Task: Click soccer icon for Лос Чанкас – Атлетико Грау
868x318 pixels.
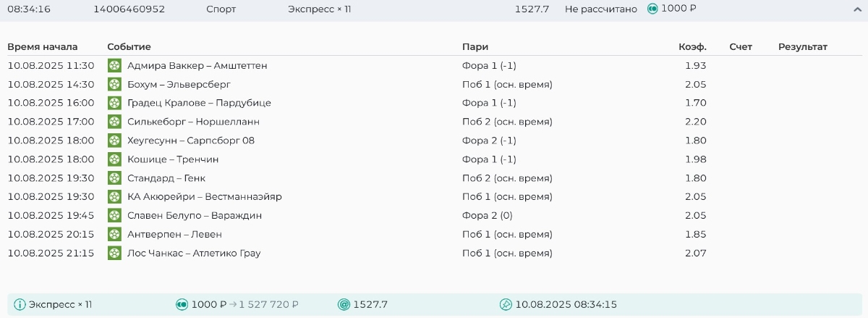Action: click(114, 253)
